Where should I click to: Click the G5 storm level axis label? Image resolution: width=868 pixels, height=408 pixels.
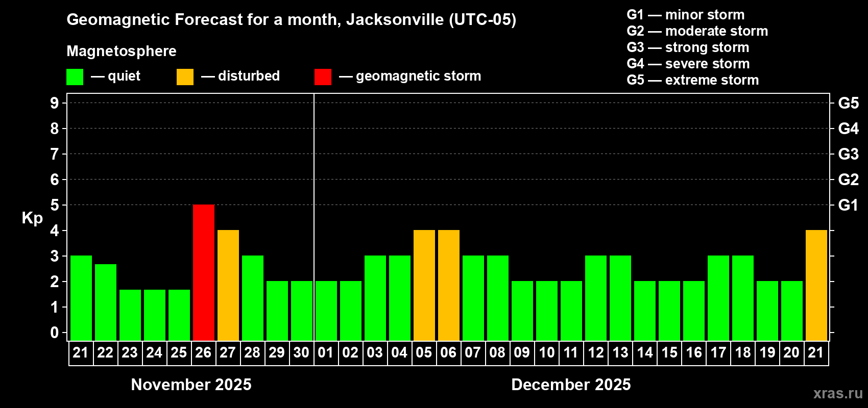(x=848, y=103)
